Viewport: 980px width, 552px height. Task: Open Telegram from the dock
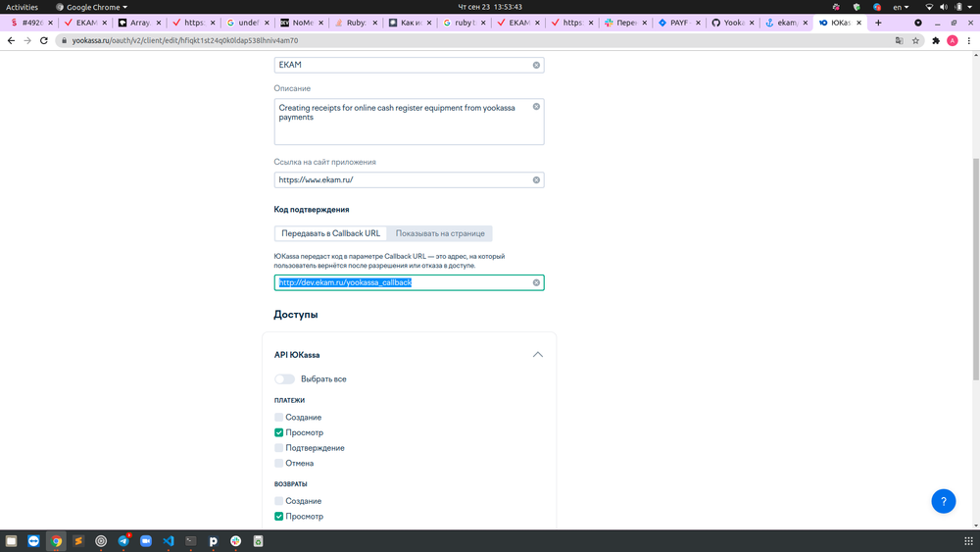123,540
